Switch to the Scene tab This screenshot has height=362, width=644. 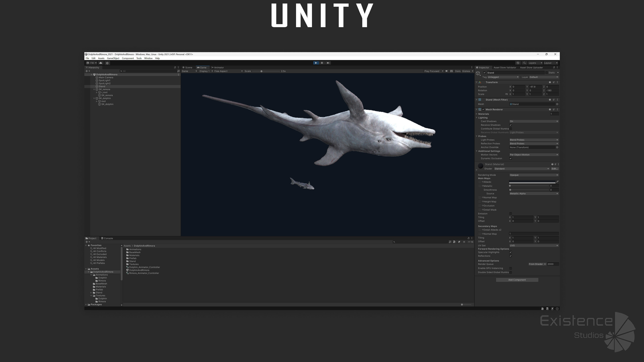(187, 67)
